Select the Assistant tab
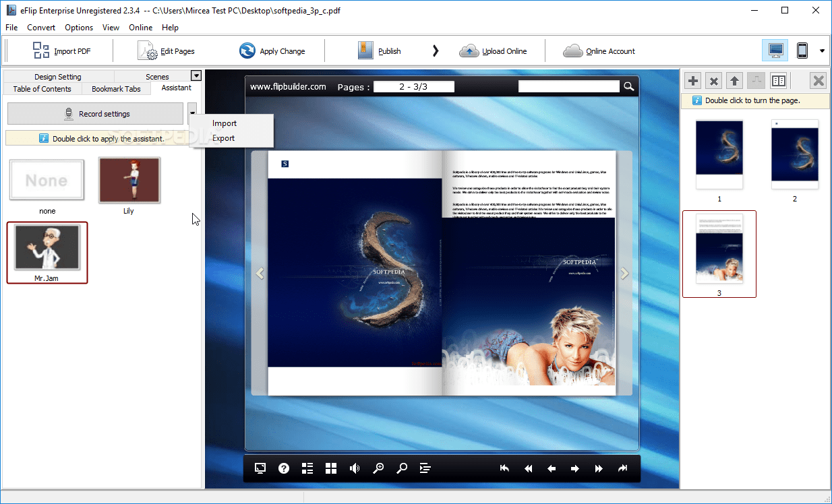Screen dimensions: 832x504 (176, 88)
